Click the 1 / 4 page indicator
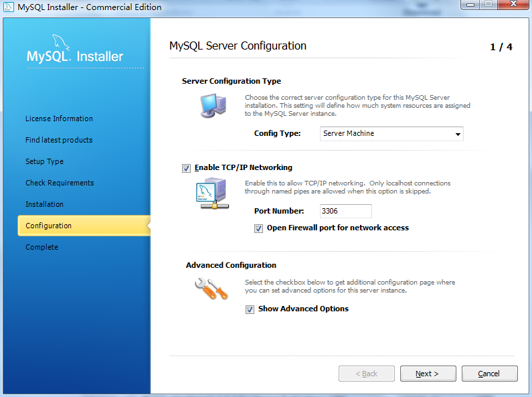 click(x=501, y=47)
